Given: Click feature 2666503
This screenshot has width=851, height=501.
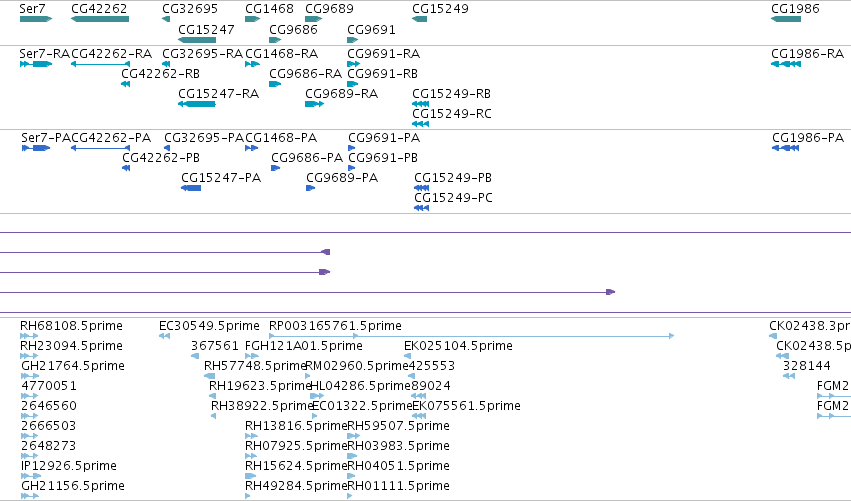Looking at the screenshot, I should coord(30,436).
